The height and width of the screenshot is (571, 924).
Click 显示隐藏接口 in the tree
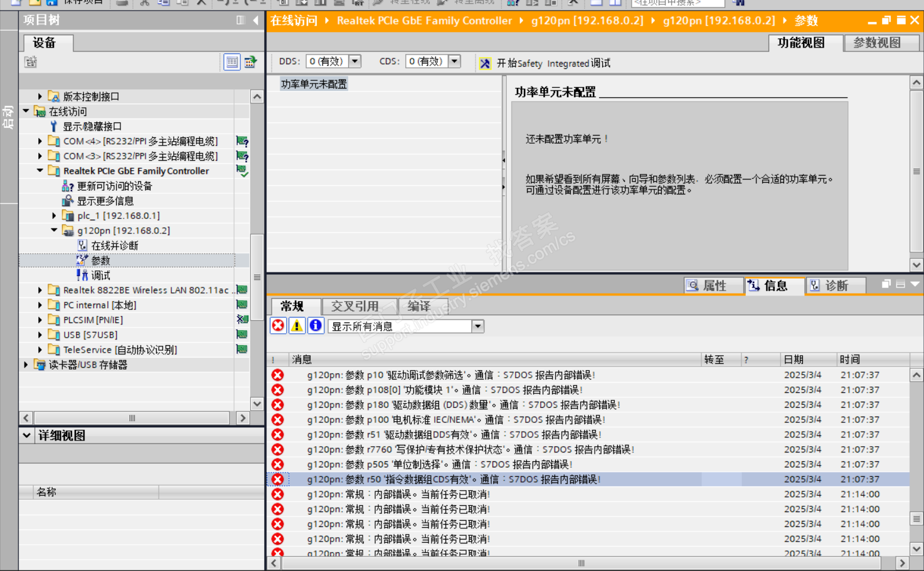(92, 126)
